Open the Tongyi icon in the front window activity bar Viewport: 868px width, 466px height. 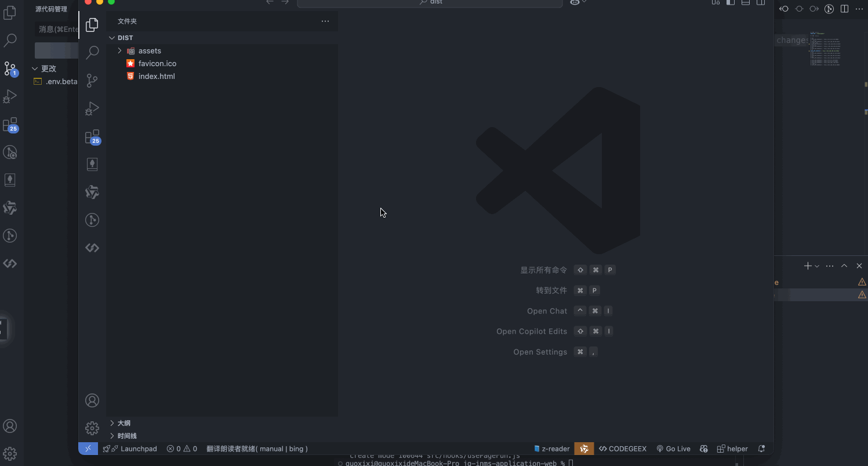point(92,192)
